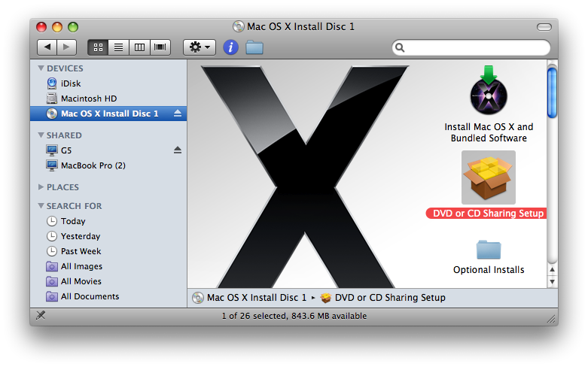Click the DVD or CD Sharing Setup label
This screenshot has width=588, height=367.
point(487,213)
